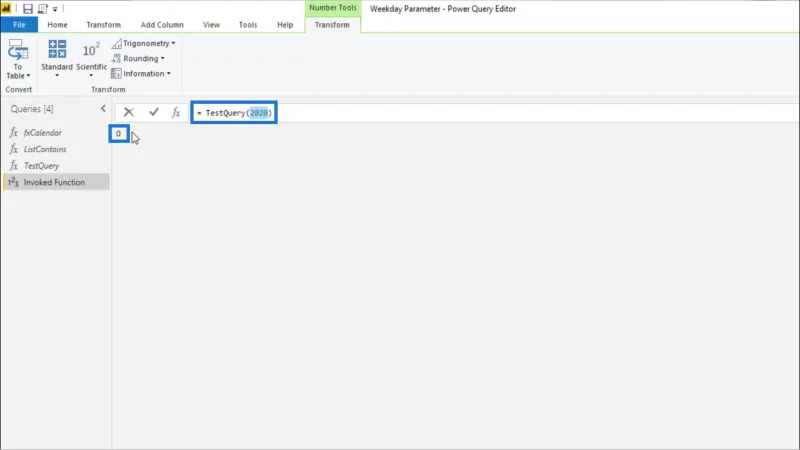Image resolution: width=800 pixels, height=450 pixels.
Task: Expand the Trigonometry dropdown
Action: coord(143,43)
